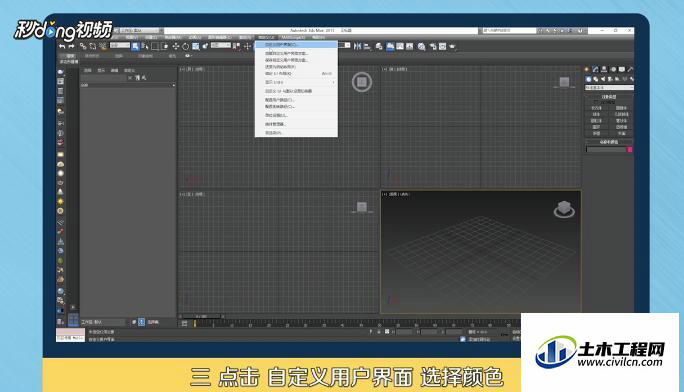Screen dimensions: 684x392
Task: Click the Cone primitive button
Action: pos(621,108)
